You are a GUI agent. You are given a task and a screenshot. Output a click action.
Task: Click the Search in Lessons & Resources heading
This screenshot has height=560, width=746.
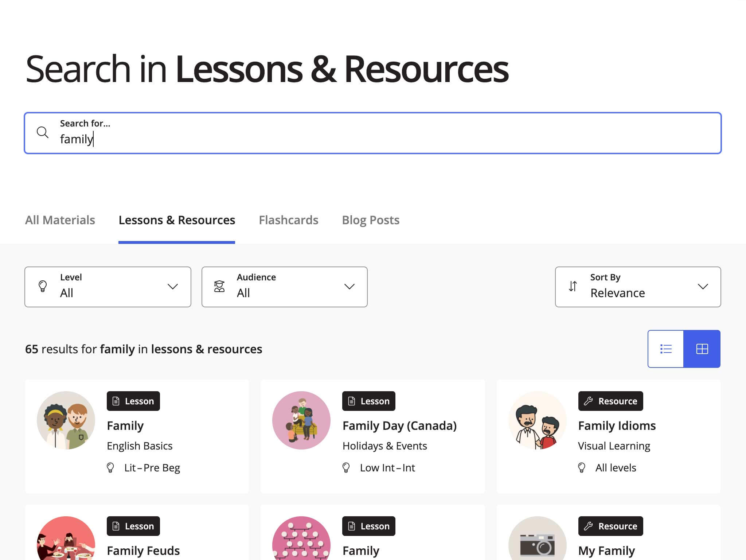(x=267, y=69)
